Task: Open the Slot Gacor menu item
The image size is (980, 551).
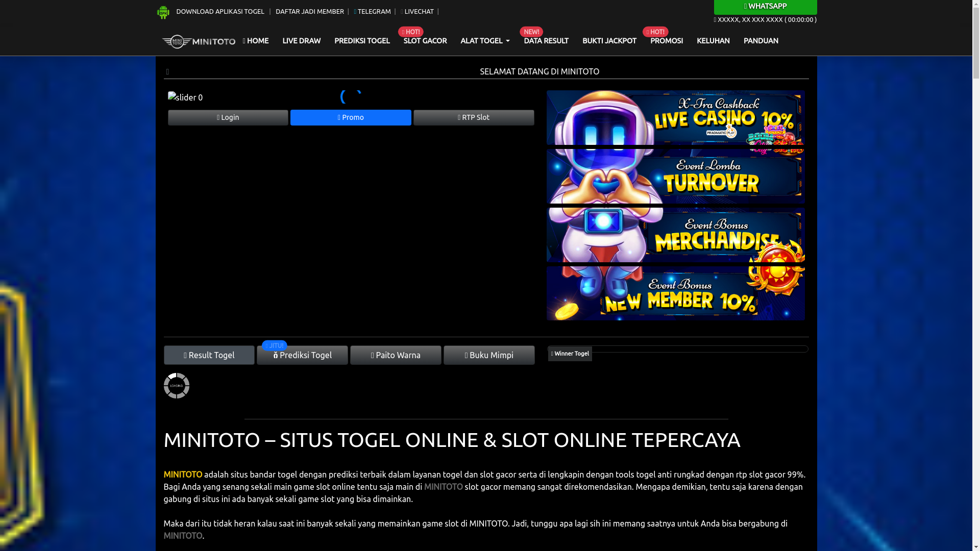Action: 425,41
